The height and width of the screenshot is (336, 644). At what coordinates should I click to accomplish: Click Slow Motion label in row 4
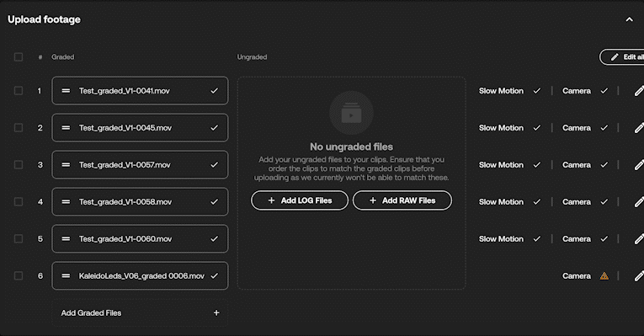pyautogui.click(x=501, y=201)
